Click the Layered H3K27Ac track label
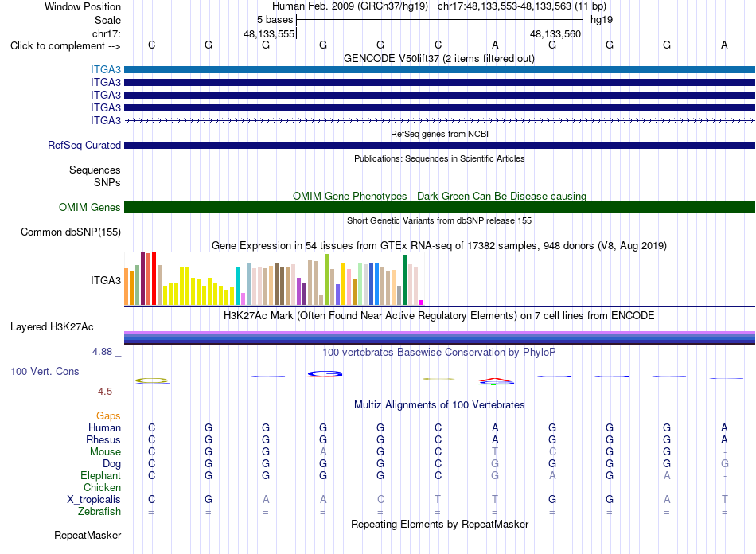The height and width of the screenshot is (554, 756). click(x=52, y=327)
